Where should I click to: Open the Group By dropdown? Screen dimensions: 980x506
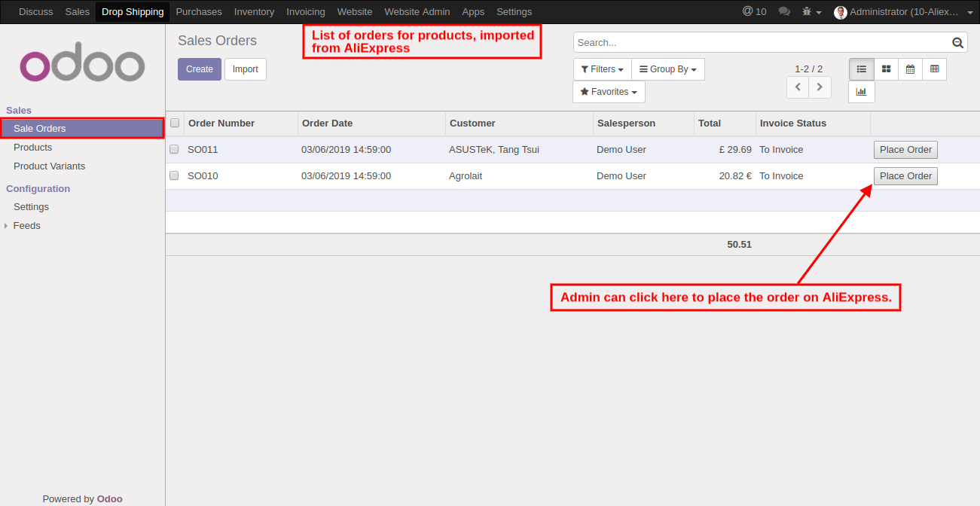(667, 69)
